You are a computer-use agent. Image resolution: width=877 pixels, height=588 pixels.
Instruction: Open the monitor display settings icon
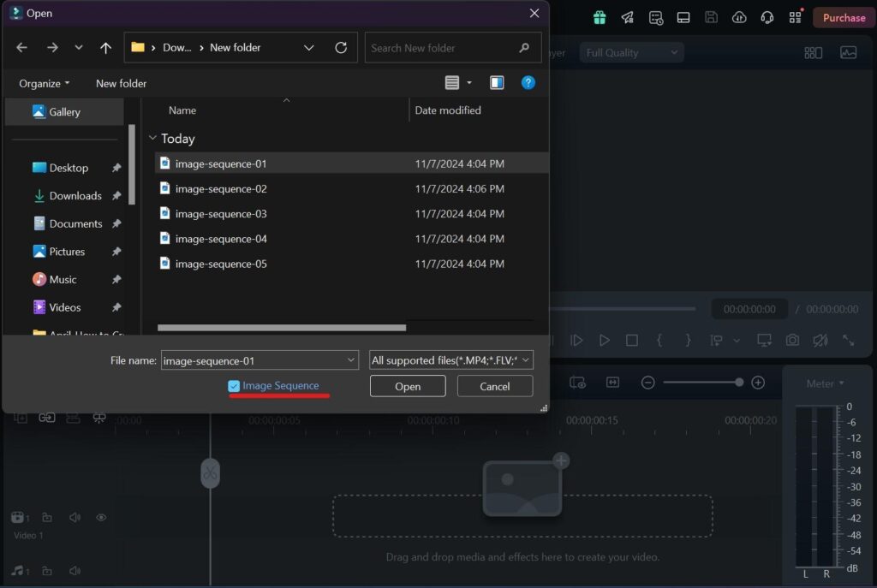[x=764, y=340]
